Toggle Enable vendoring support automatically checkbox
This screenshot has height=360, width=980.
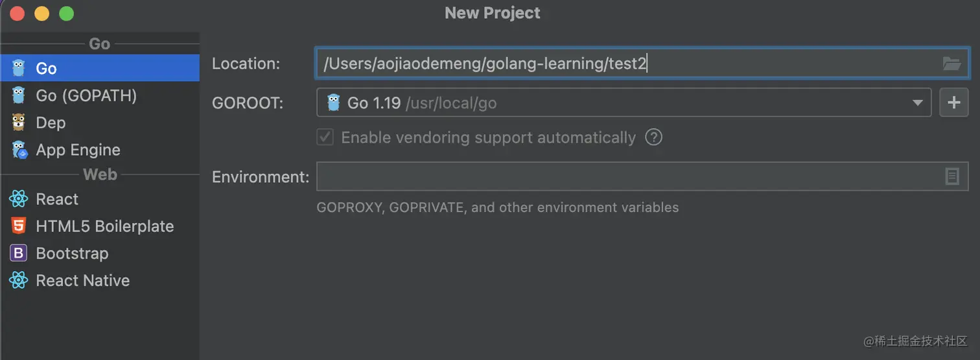[x=325, y=138]
